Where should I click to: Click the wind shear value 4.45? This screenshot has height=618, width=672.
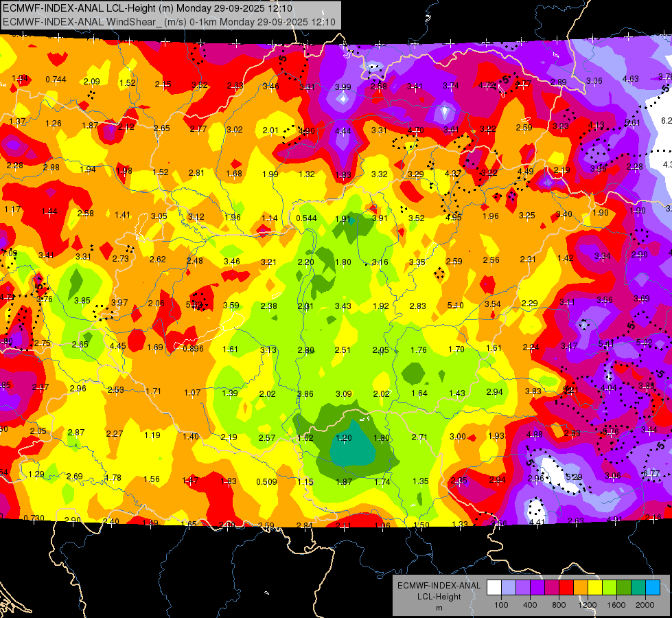coord(118,346)
